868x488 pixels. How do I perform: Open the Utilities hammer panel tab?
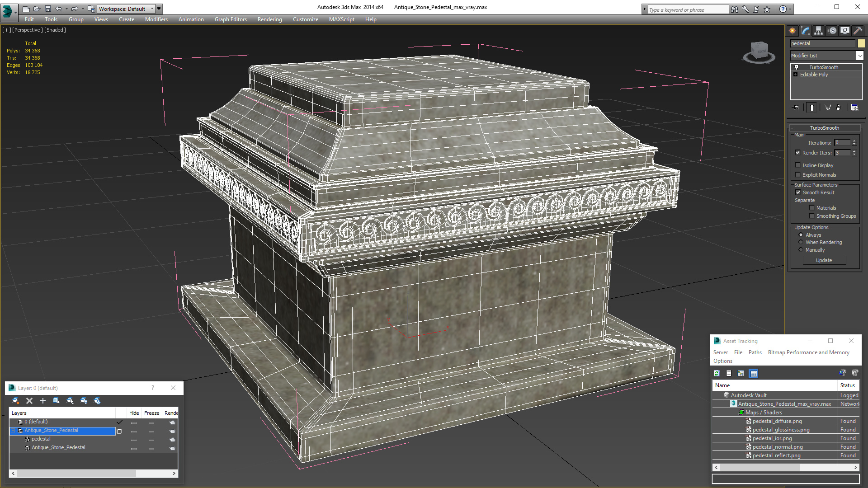pyautogui.click(x=858, y=31)
